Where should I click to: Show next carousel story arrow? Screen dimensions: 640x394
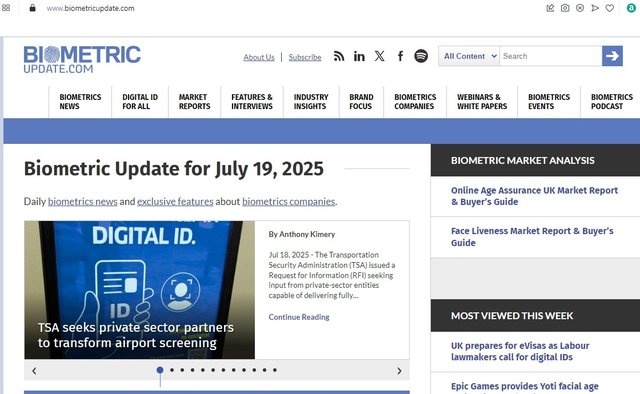coord(399,371)
